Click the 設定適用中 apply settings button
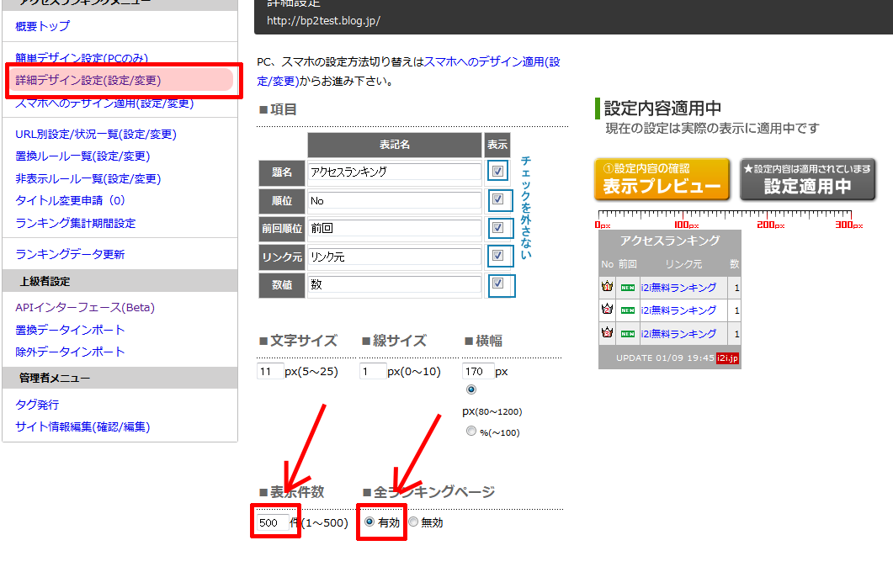This screenshot has width=893, height=588. (807, 179)
